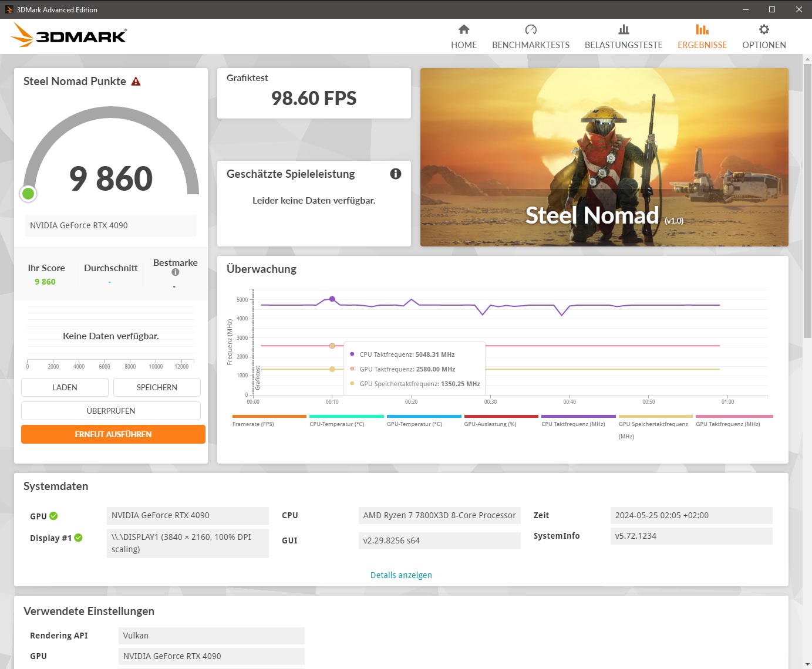Click the scrollbar down arrow
812x669 pixels.
pyautogui.click(x=807, y=664)
